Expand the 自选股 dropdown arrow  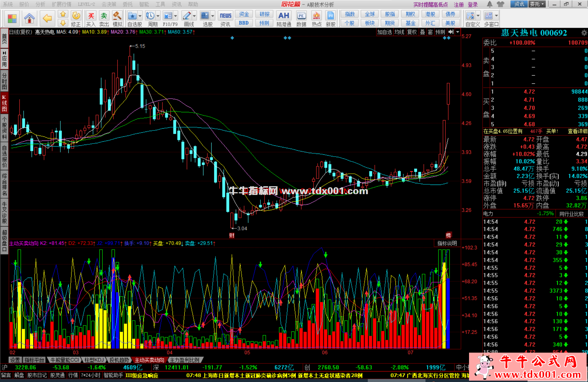tap(140, 16)
